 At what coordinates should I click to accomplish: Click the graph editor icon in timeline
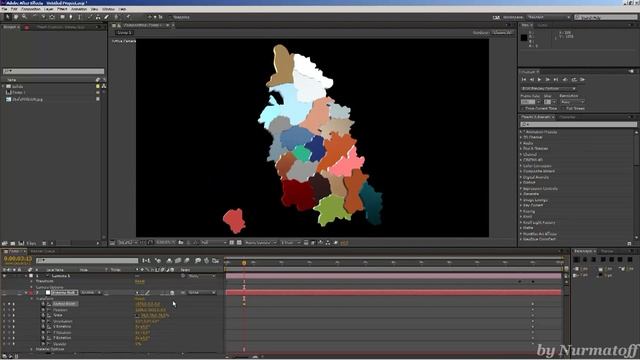[216, 260]
